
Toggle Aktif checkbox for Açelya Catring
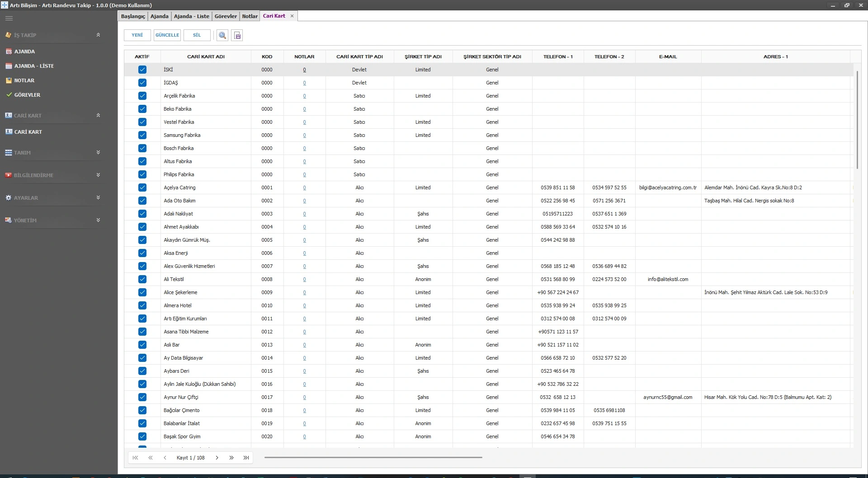[142, 187]
